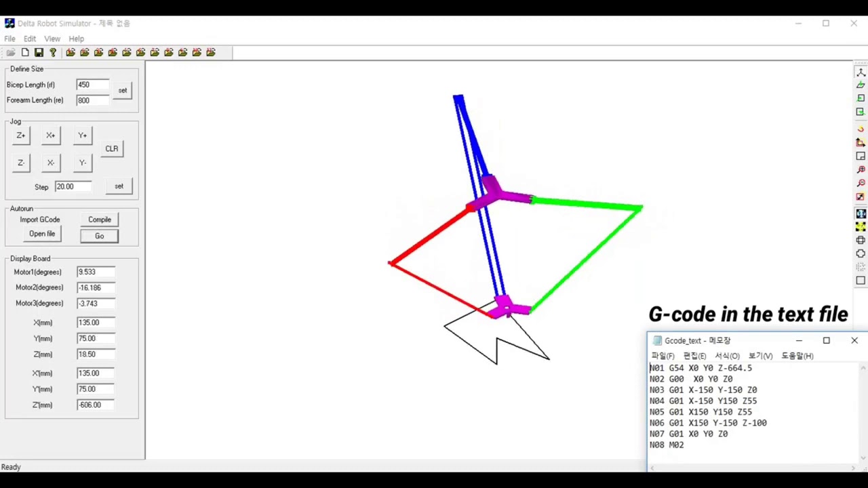Click the red move/pan box icon
Viewport: 868px width, 488px height.
pyautogui.click(x=861, y=142)
